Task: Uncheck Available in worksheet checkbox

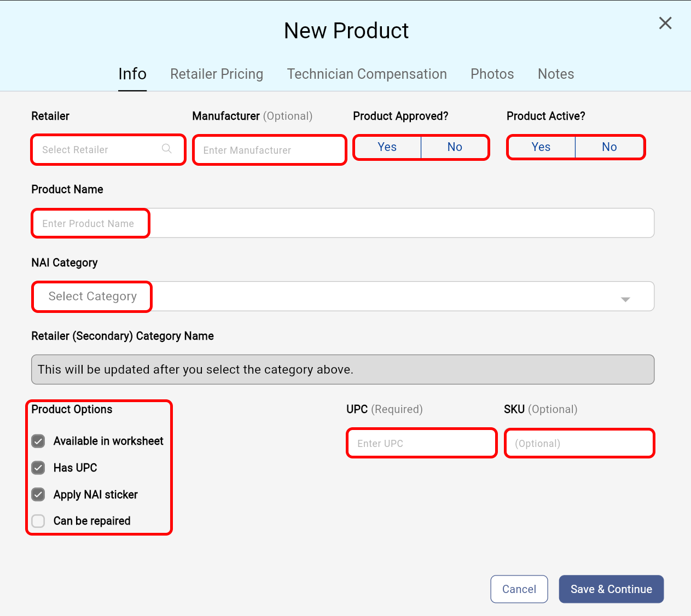Action: point(38,441)
